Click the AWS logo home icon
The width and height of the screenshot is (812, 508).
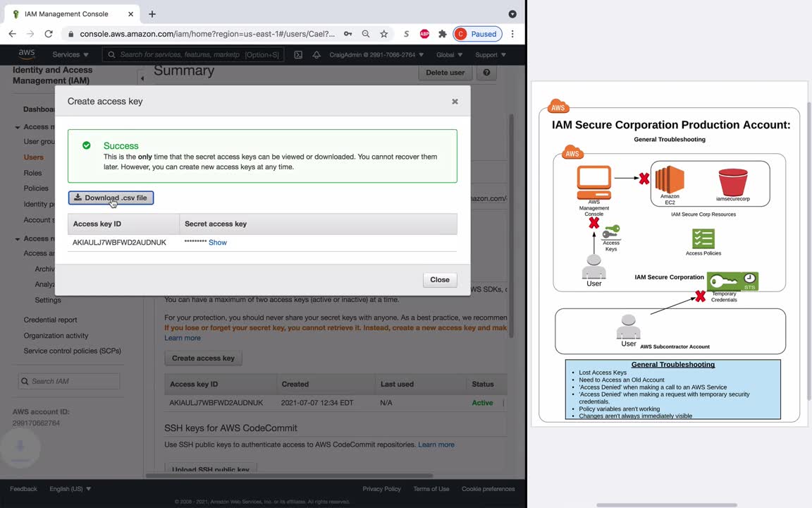(26, 54)
